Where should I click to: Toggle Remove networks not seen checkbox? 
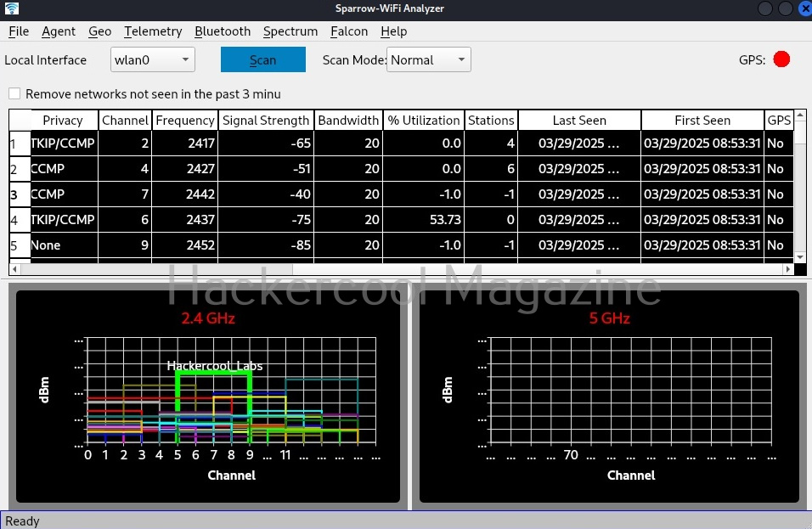(x=14, y=93)
